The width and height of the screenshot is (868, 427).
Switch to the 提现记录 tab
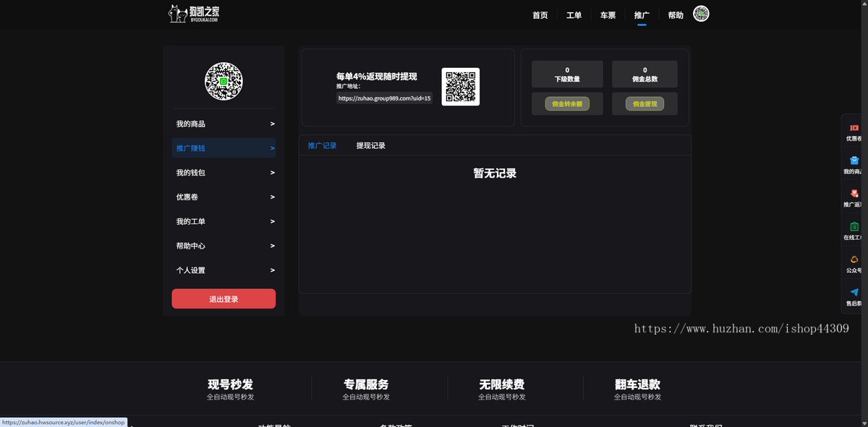[x=371, y=145]
